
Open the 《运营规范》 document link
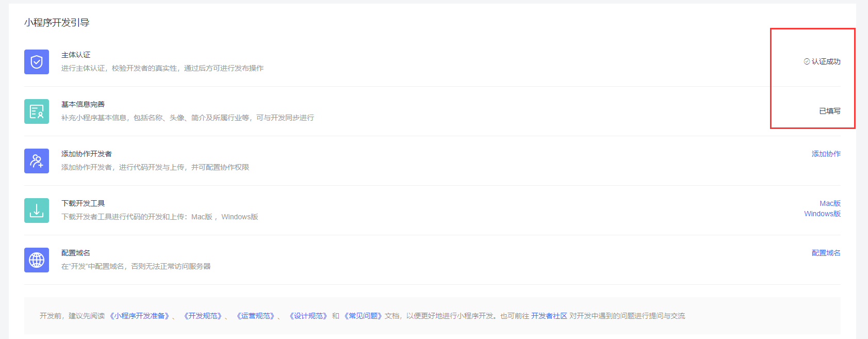[255, 316]
